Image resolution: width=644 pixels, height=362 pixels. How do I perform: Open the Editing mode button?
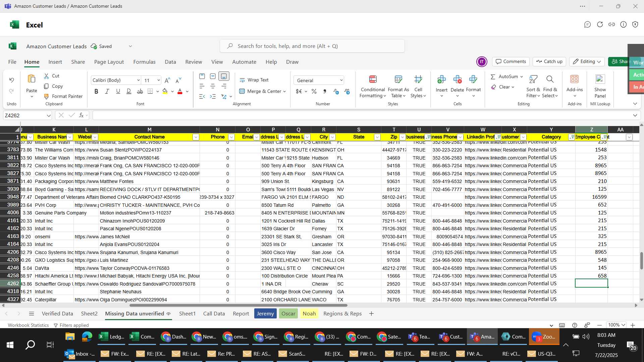coord(587,62)
